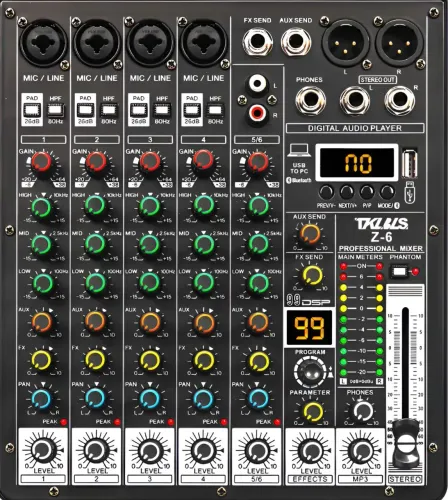Click the red GAIN knob on channel 5/6
448x500 pixels.
coord(258,163)
